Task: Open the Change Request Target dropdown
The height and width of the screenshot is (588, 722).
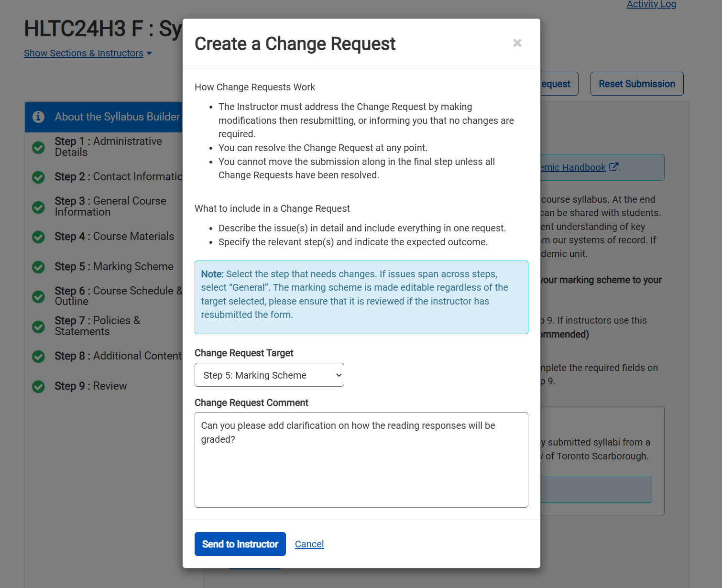Action: click(269, 375)
